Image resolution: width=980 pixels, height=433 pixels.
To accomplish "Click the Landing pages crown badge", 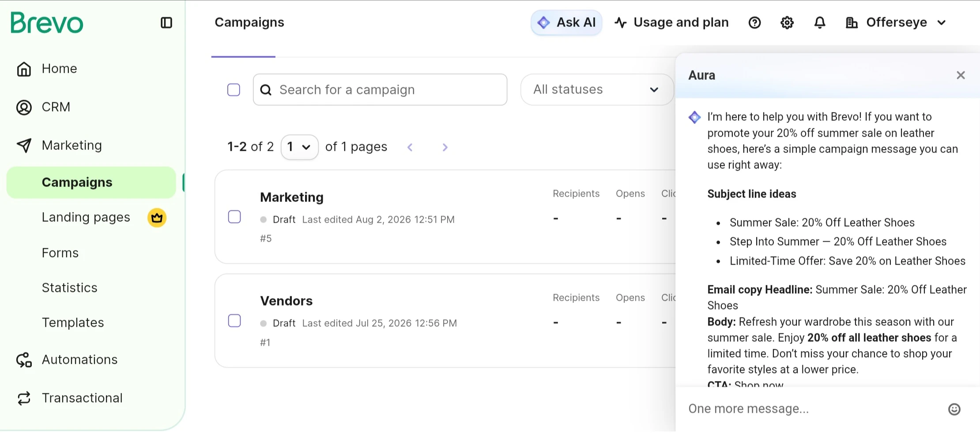I will tap(157, 217).
